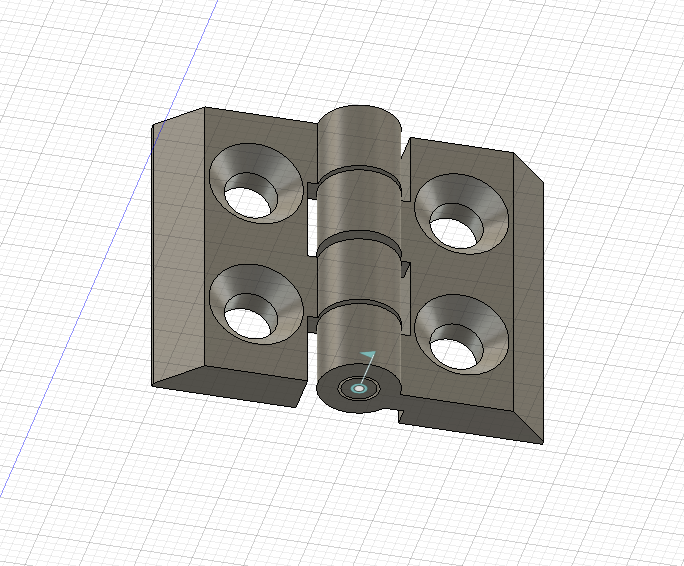Image resolution: width=684 pixels, height=566 pixels.
Task: Select the joint origin marker on the hinge pin
Action: click(359, 388)
